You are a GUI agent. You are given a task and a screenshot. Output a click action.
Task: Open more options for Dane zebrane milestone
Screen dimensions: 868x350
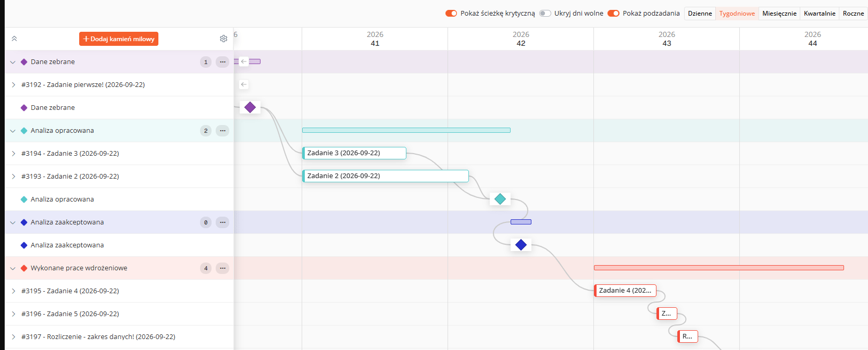(x=222, y=62)
